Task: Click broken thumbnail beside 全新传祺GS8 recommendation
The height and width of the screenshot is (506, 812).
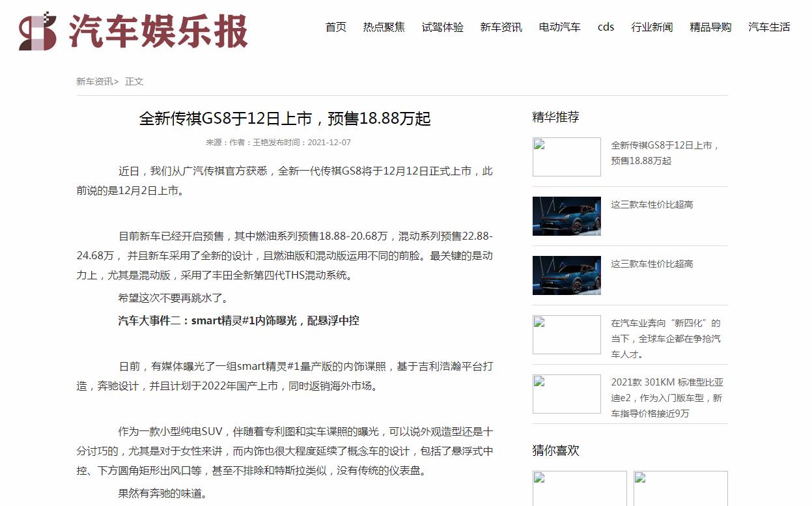Action: (567, 157)
